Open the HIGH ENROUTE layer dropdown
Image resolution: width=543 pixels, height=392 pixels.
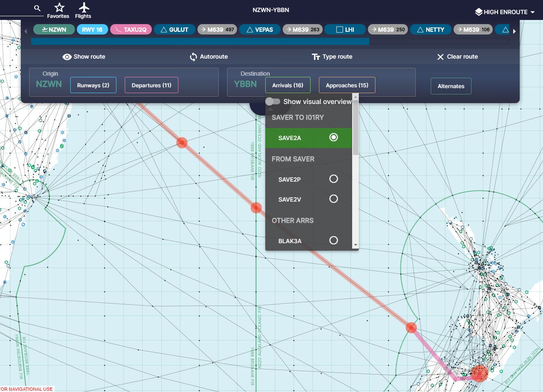point(505,12)
